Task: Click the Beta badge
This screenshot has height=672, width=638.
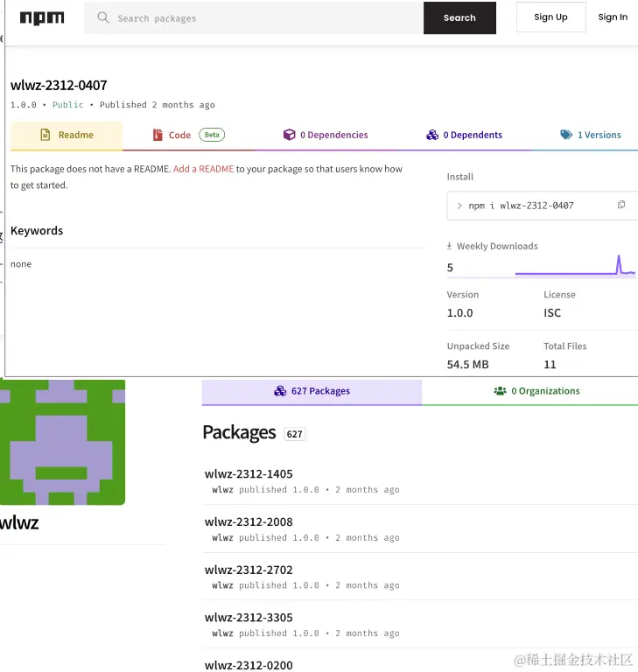Action: 212,135
